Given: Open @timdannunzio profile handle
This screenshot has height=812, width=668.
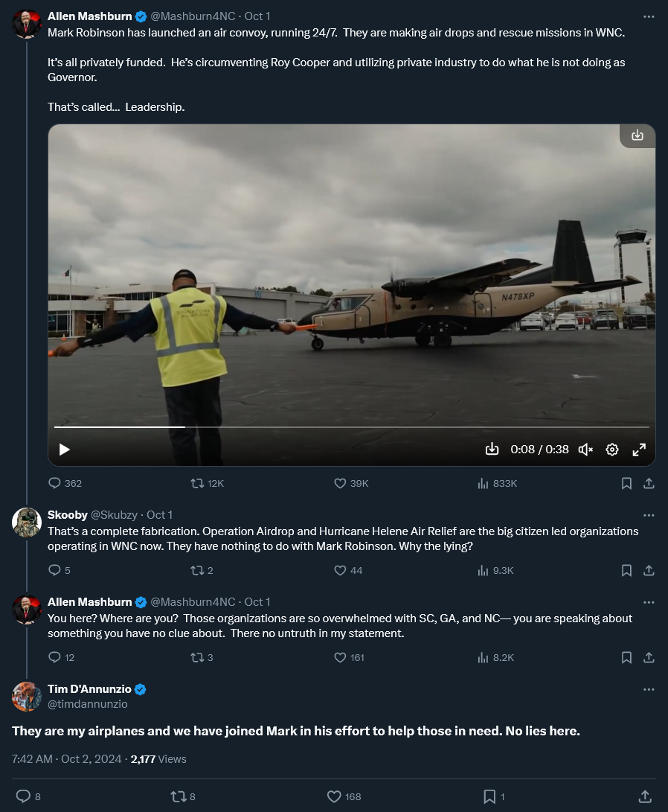Looking at the screenshot, I should [88, 704].
